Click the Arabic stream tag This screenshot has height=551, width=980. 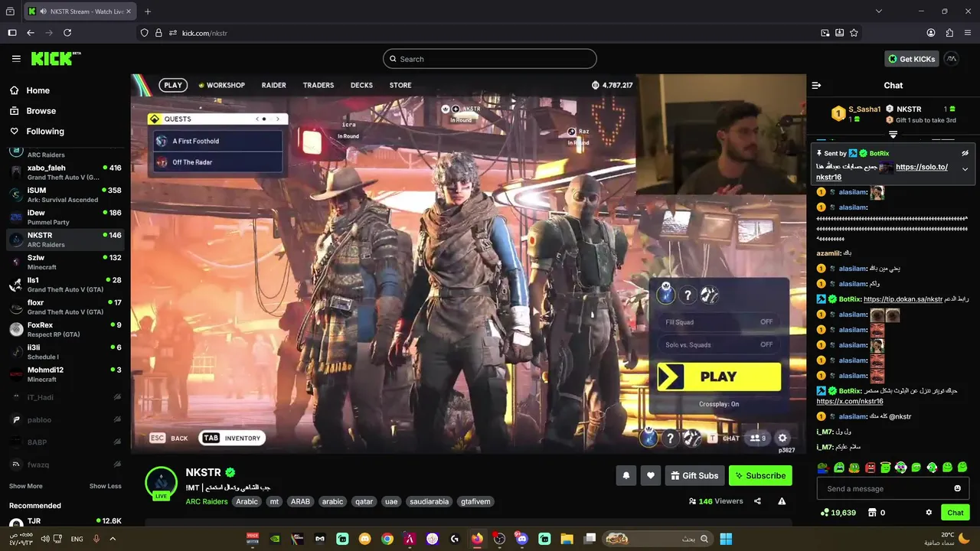pyautogui.click(x=247, y=501)
